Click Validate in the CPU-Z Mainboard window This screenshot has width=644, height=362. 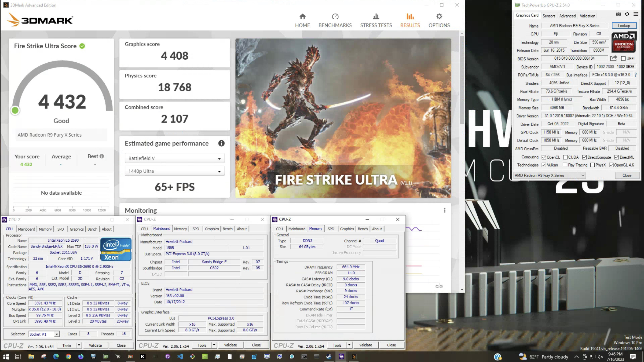tap(230, 345)
